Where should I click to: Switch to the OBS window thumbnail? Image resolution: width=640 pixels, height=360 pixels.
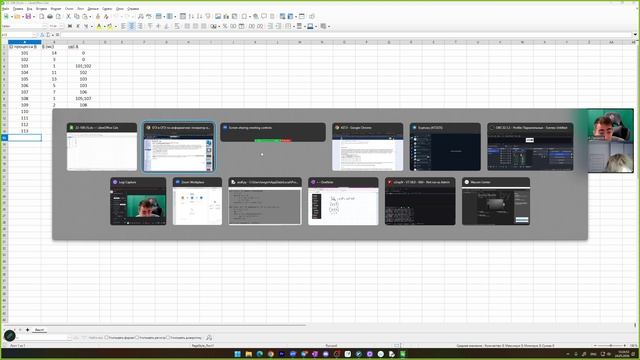coord(530,147)
